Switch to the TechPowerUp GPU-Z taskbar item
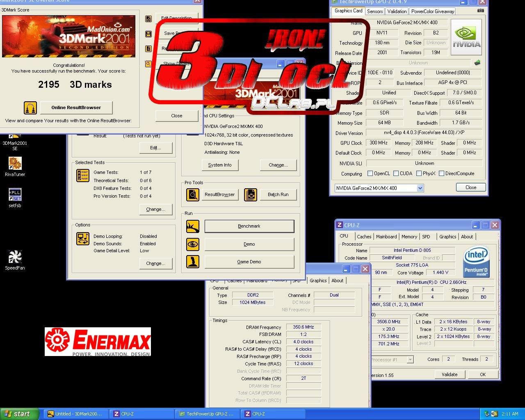The image size is (525, 420). tap(206, 414)
